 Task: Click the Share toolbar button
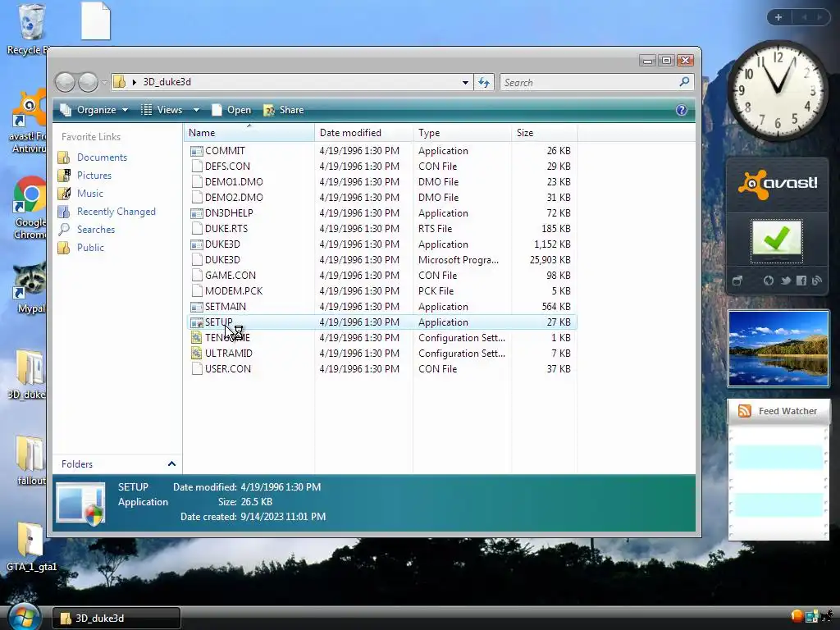pos(283,110)
